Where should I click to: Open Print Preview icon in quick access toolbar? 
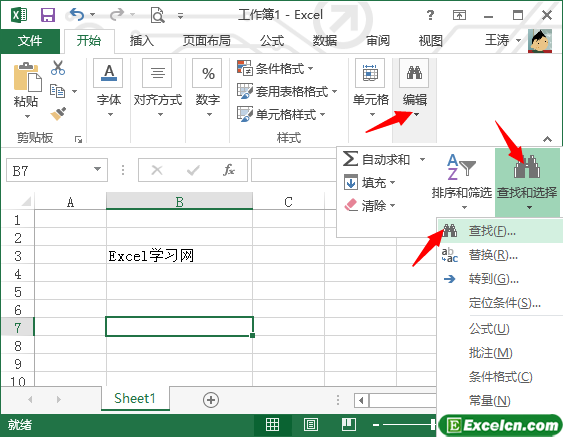[157, 15]
